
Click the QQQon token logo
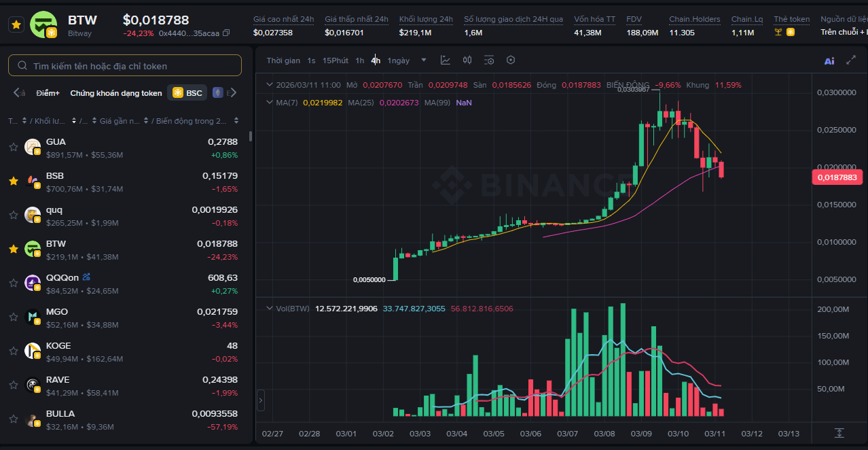click(33, 283)
